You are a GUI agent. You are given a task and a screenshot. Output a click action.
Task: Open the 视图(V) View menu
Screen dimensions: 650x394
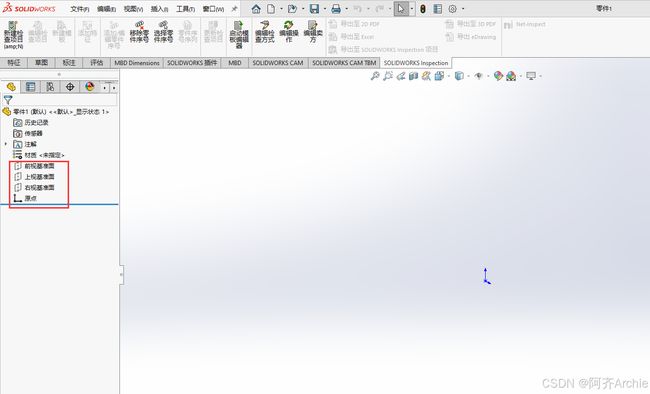click(x=133, y=9)
